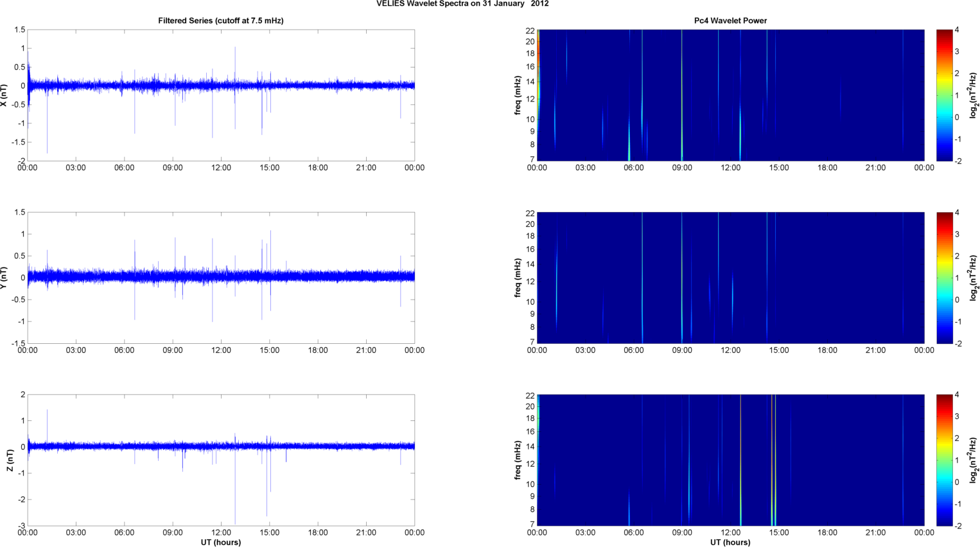Click 15:00 tick on Y filtered series axis
This screenshot has height=547, width=980.
(x=269, y=350)
